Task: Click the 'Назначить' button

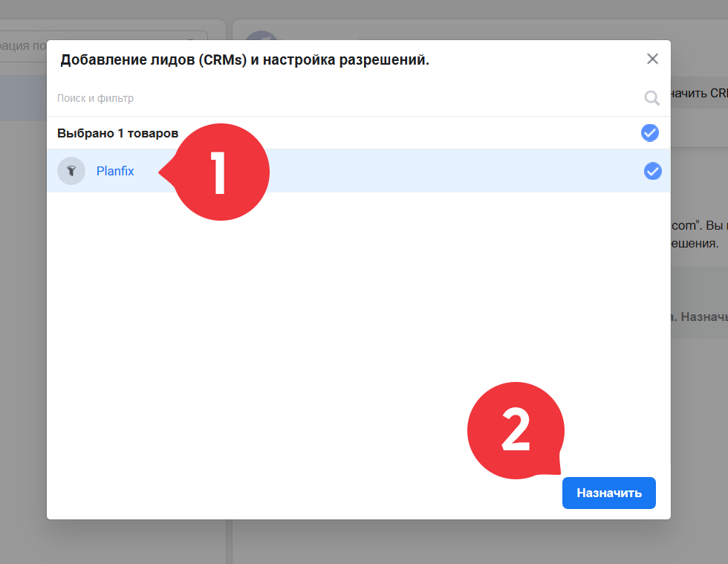Action: pos(608,493)
